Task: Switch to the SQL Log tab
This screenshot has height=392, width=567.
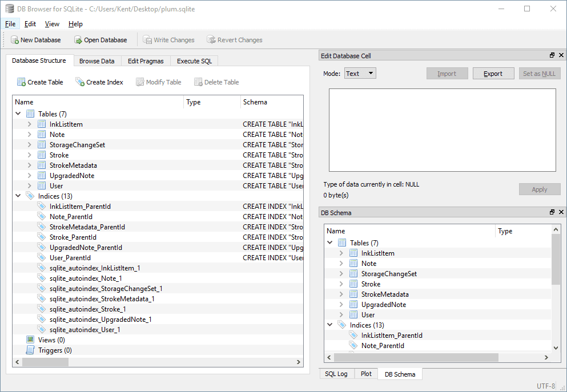Action: (x=336, y=374)
